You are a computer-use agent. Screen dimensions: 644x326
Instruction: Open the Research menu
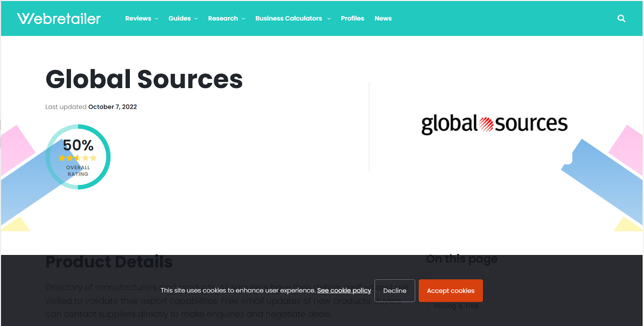pos(223,19)
